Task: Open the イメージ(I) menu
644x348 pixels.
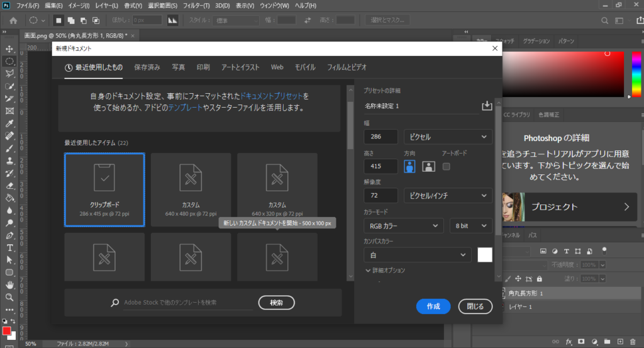Action: (x=79, y=6)
